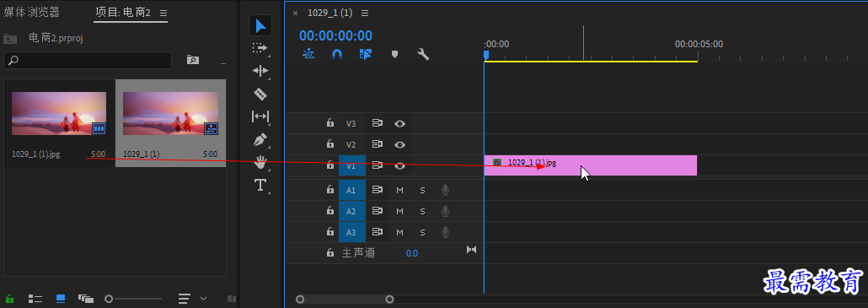Select the Hand tool

(260, 162)
